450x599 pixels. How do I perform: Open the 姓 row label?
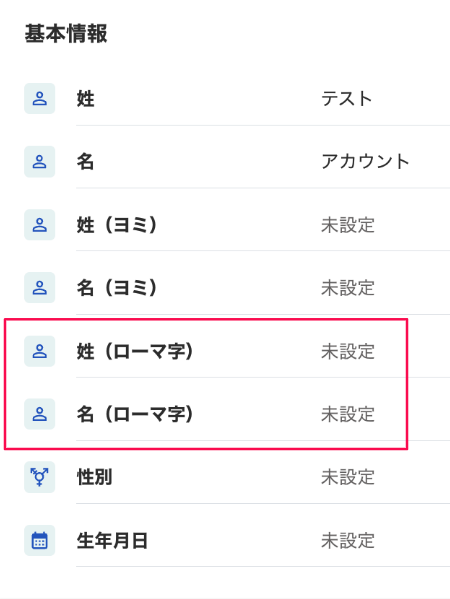coord(86,99)
